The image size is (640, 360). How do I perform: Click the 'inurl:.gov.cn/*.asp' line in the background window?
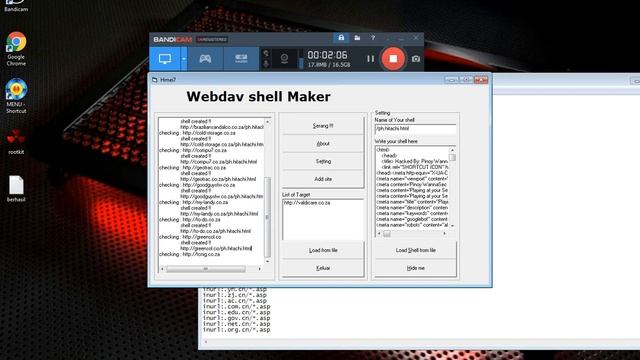point(236,318)
